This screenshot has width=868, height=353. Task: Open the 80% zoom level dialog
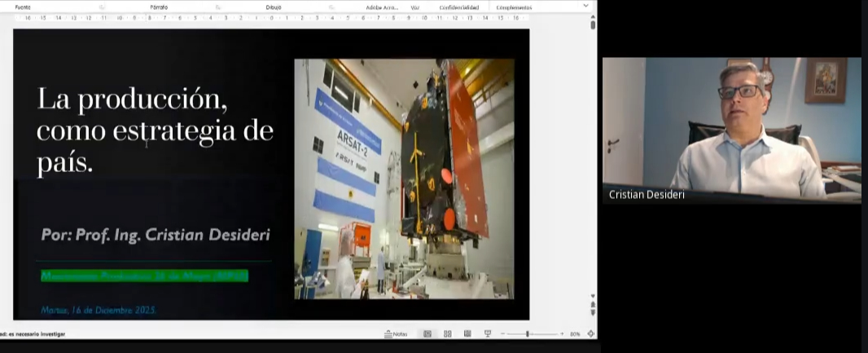575,333
